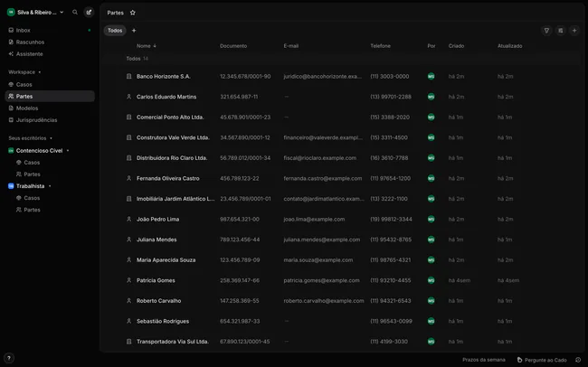Open the Maria Aparecida Souza row

click(x=341, y=260)
